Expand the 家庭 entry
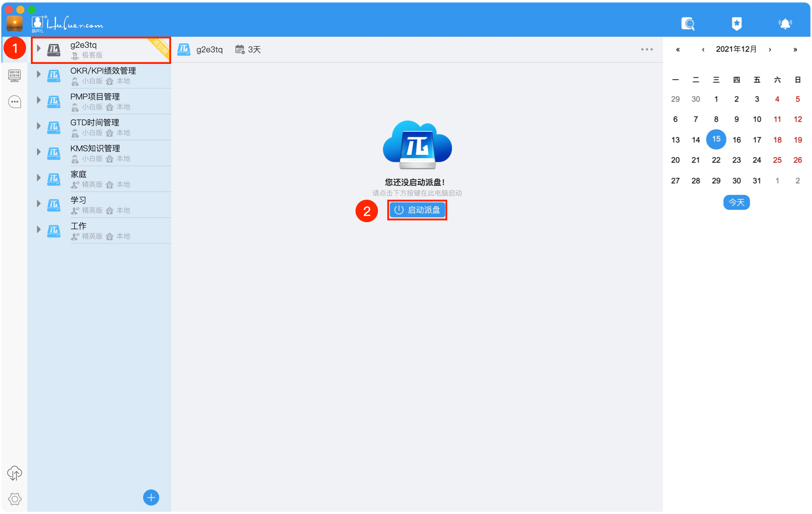Viewport: 812px width, 514px height. 39,178
